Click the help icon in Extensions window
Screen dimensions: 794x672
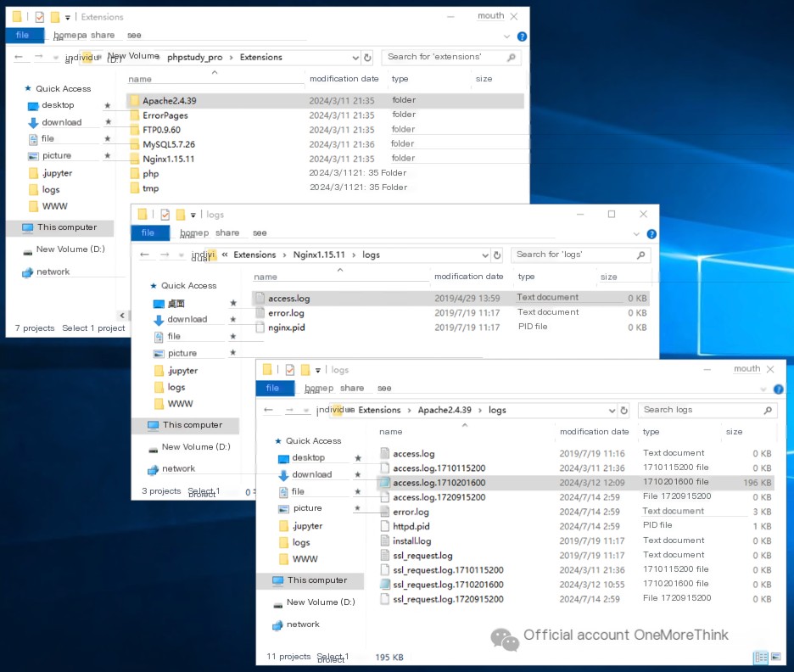[x=522, y=36]
